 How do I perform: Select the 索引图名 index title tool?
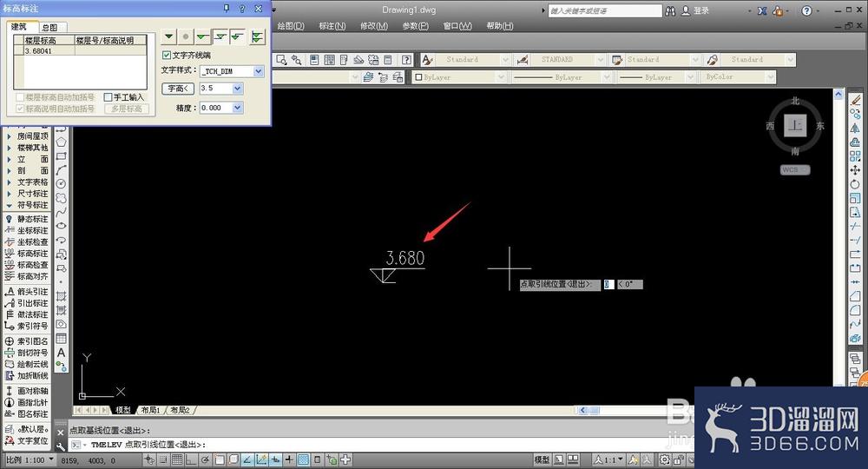pos(27,341)
